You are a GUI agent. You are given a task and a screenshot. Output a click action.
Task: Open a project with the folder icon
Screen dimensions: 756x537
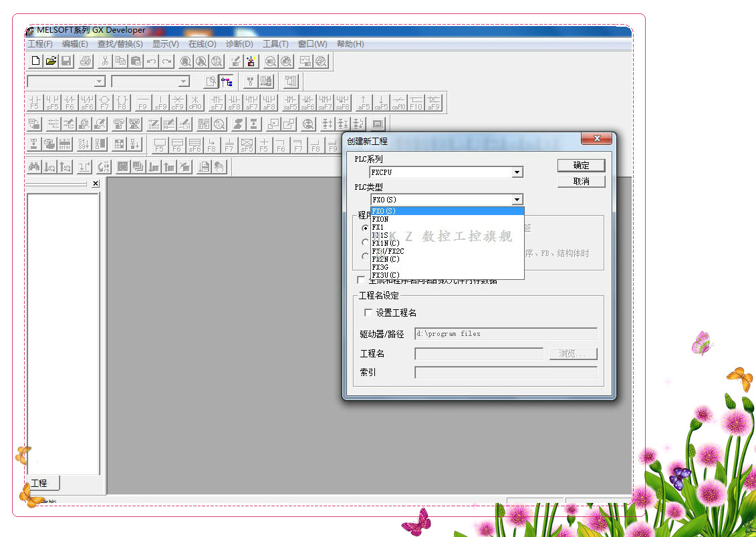click(51, 61)
